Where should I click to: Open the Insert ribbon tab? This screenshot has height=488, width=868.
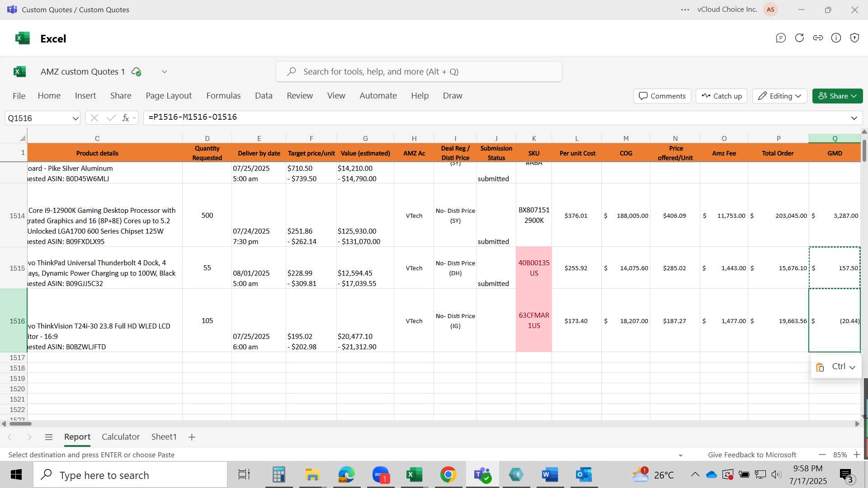coord(85,96)
